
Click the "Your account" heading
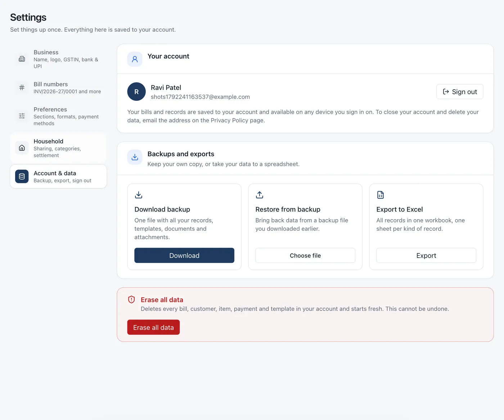click(168, 56)
